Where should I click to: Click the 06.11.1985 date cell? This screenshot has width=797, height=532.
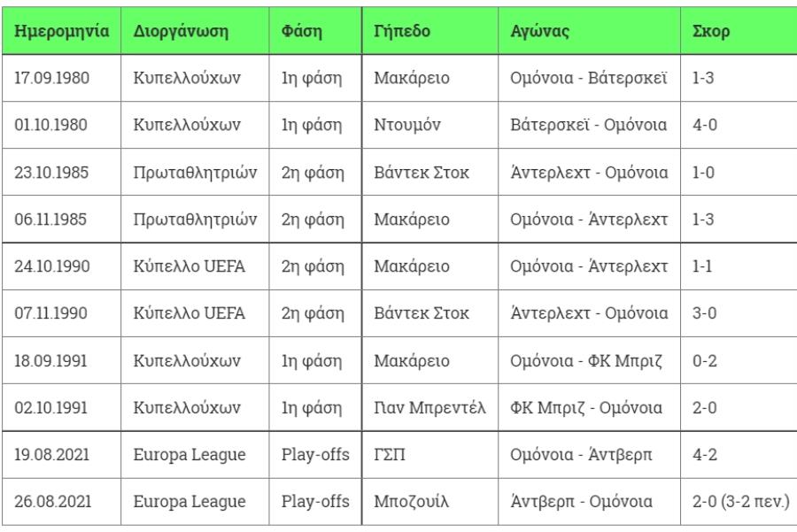pyautogui.click(x=61, y=219)
